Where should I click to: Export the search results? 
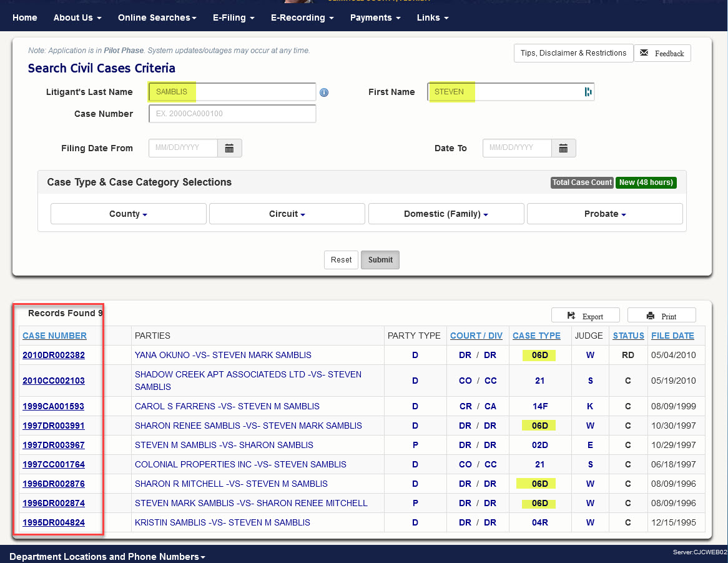click(x=585, y=316)
